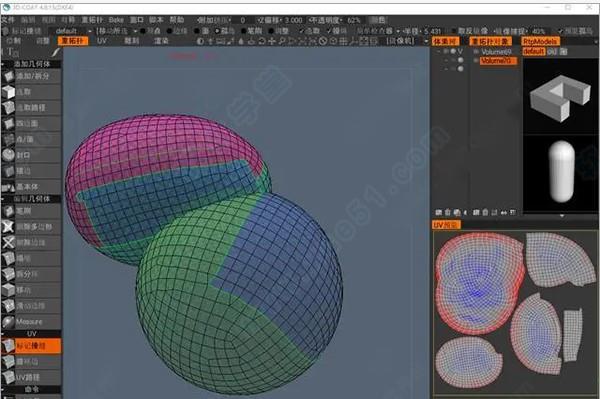
Task: Open the Bake menu
Action: tap(116, 20)
